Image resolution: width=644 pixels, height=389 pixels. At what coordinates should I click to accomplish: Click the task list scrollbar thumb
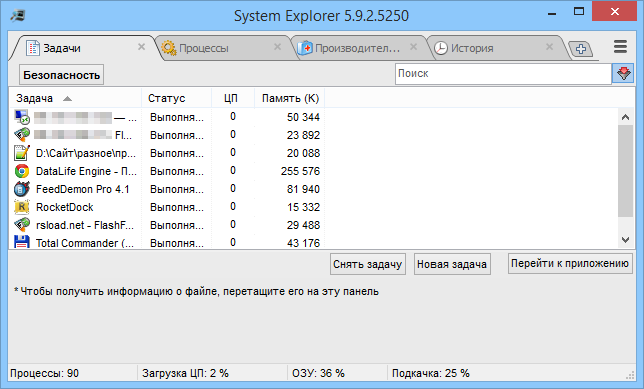coord(625,171)
